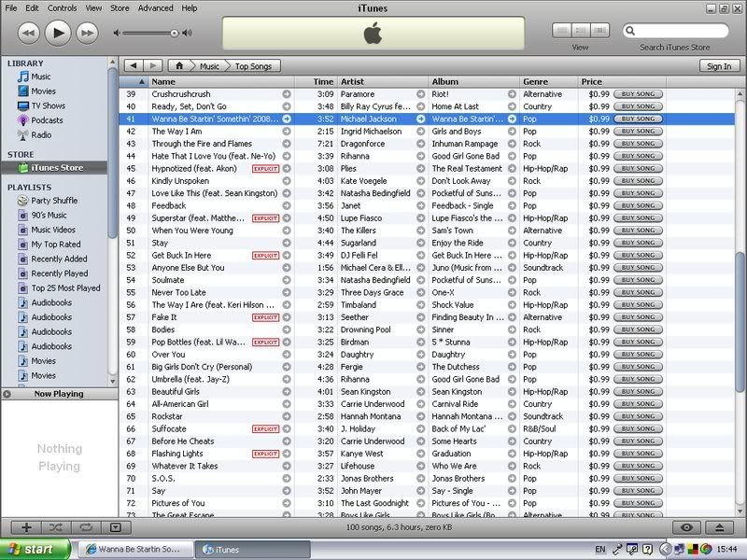Create a new playlist with the plus icon
Viewport: 747px width, 560px height.
[x=27, y=527]
